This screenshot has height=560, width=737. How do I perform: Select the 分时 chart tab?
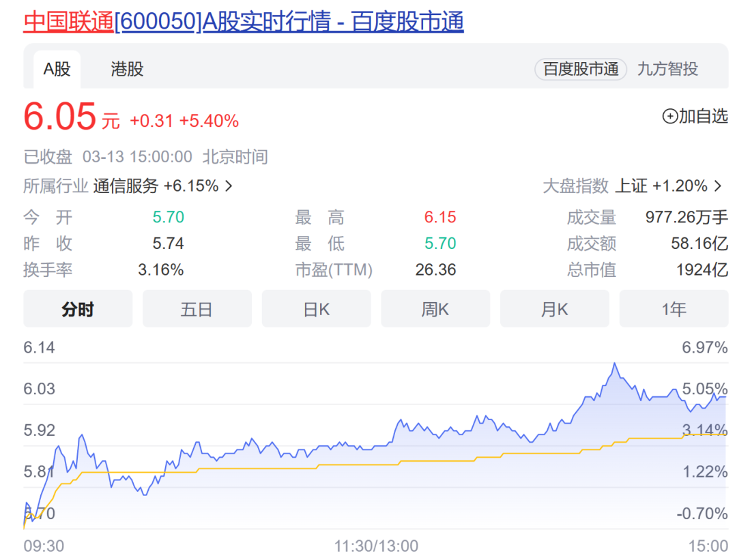pos(78,309)
